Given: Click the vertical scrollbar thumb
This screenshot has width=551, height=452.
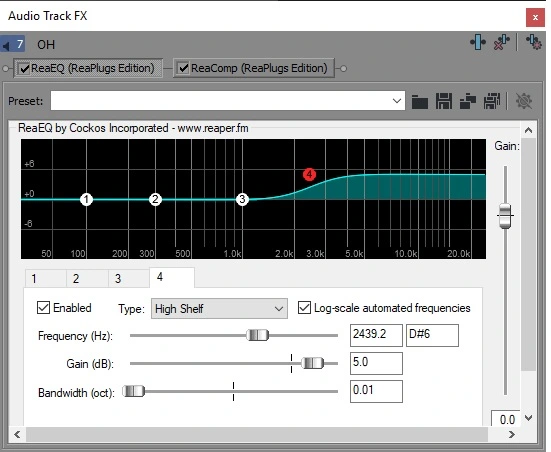Looking at the screenshot, I should pos(528,254).
